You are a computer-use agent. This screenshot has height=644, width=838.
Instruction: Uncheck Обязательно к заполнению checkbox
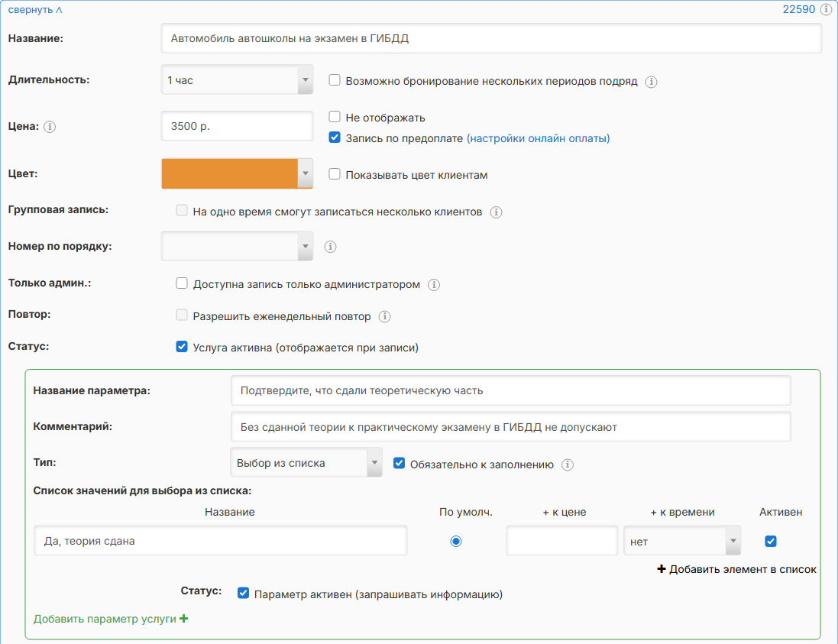pyautogui.click(x=400, y=463)
